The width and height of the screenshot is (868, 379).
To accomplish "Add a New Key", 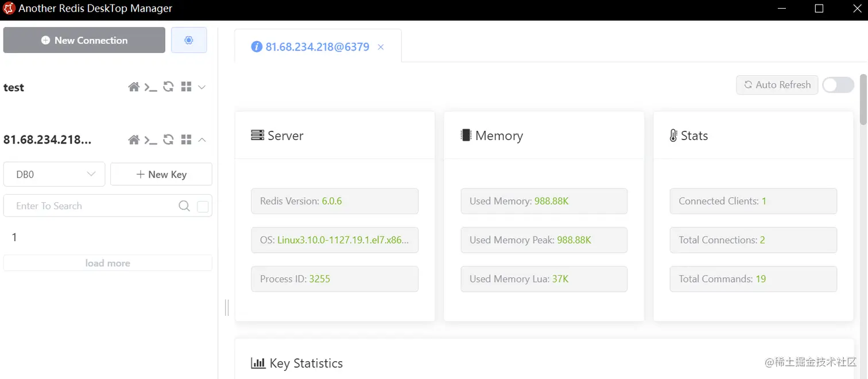I will click(x=161, y=175).
